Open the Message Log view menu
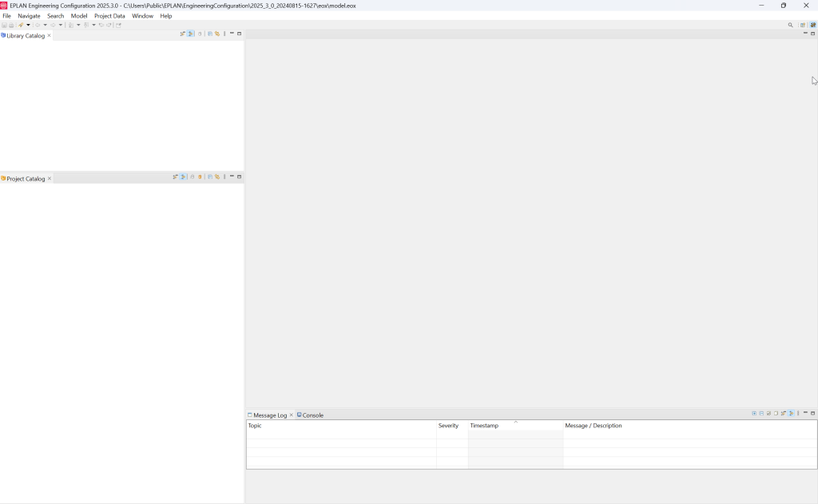This screenshot has width=818, height=504. click(798, 413)
